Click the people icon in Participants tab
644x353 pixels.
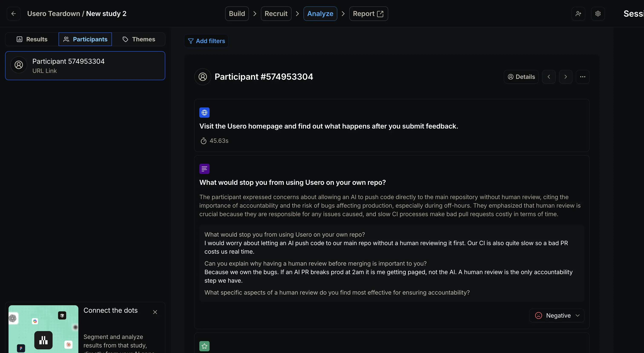pyautogui.click(x=66, y=39)
